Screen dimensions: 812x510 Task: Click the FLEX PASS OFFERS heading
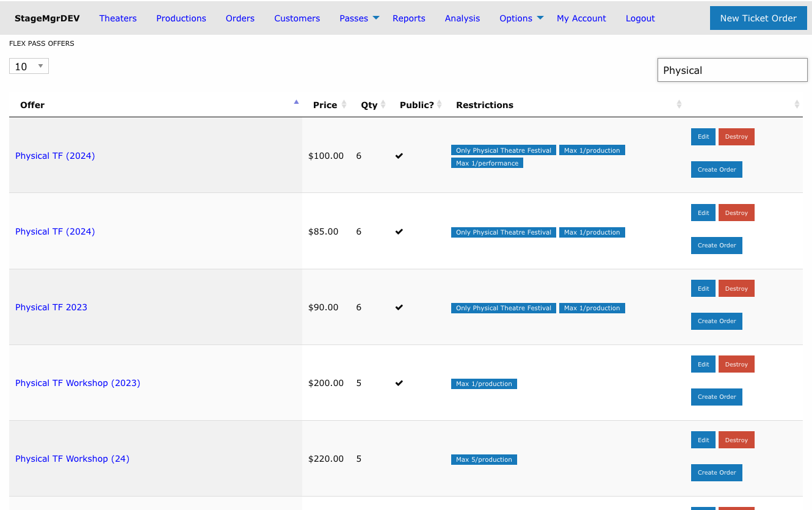click(42, 43)
